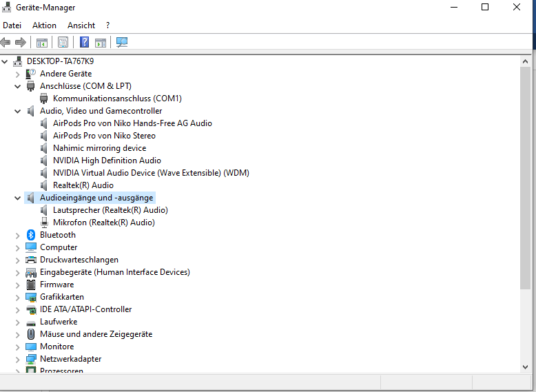Screen dimensions: 536x392
Task: Click the Forward arrow toolbar icon
Action: pos(21,43)
